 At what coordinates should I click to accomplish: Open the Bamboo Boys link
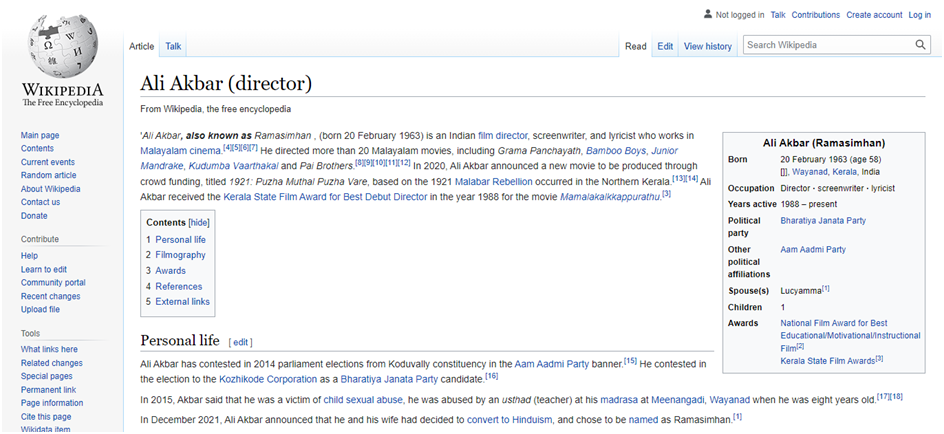point(617,150)
